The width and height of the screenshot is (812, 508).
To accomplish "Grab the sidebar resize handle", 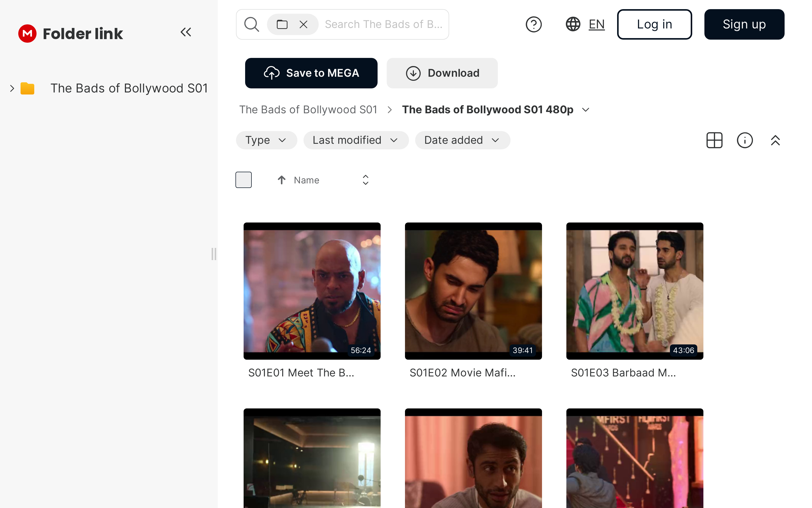I will (214, 254).
